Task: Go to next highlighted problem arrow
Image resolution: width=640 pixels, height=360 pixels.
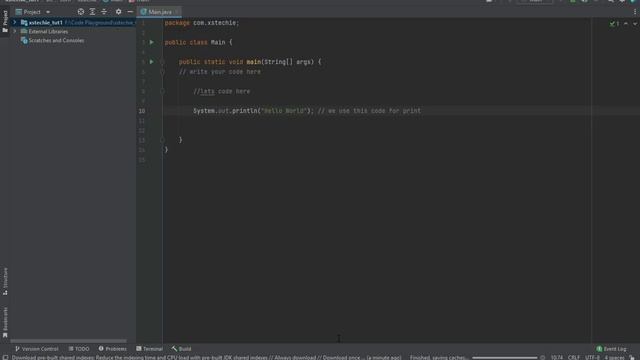Action: (x=635, y=24)
